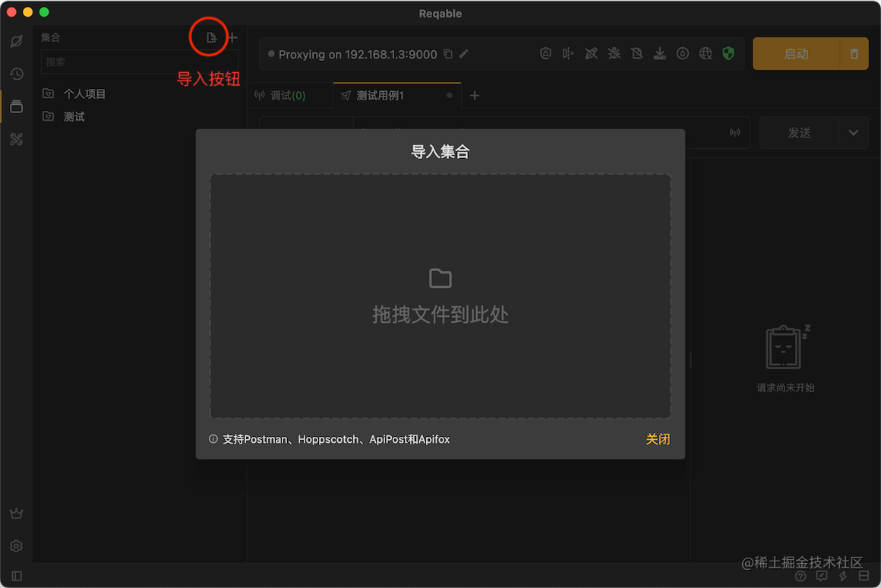
Task: Open the Traffic capture panel in sidebar
Action: point(17,41)
